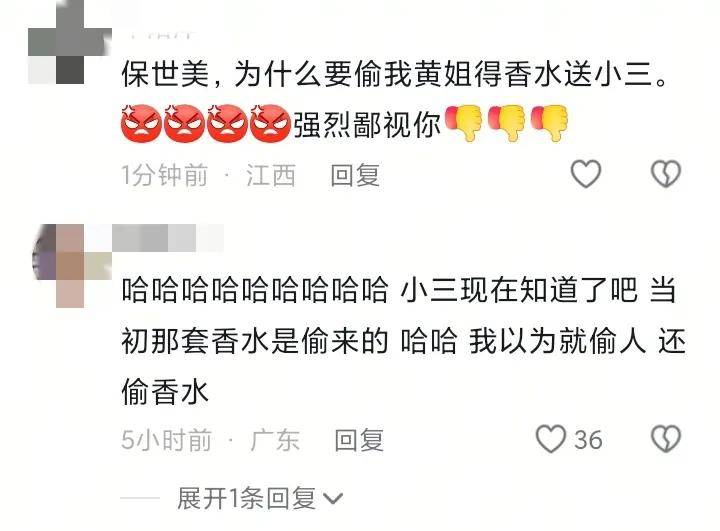This screenshot has width=720, height=531.
Task: Select the comment text starting with 哈哈哈哈
Action: (404, 341)
